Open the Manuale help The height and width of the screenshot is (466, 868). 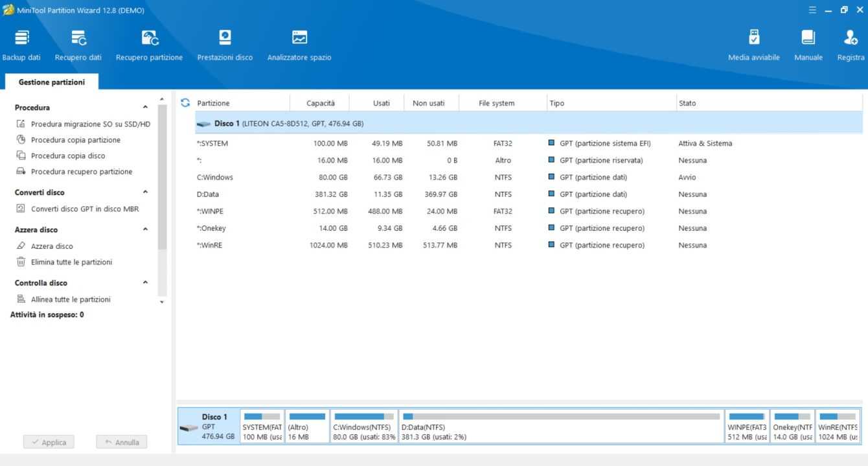point(808,45)
